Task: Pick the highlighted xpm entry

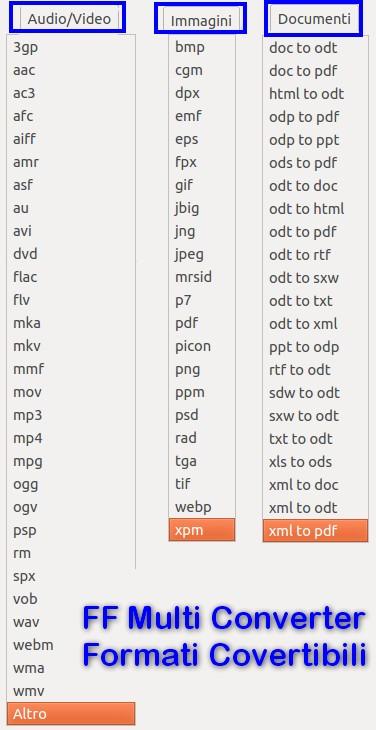Action: [x=202, y=530]
